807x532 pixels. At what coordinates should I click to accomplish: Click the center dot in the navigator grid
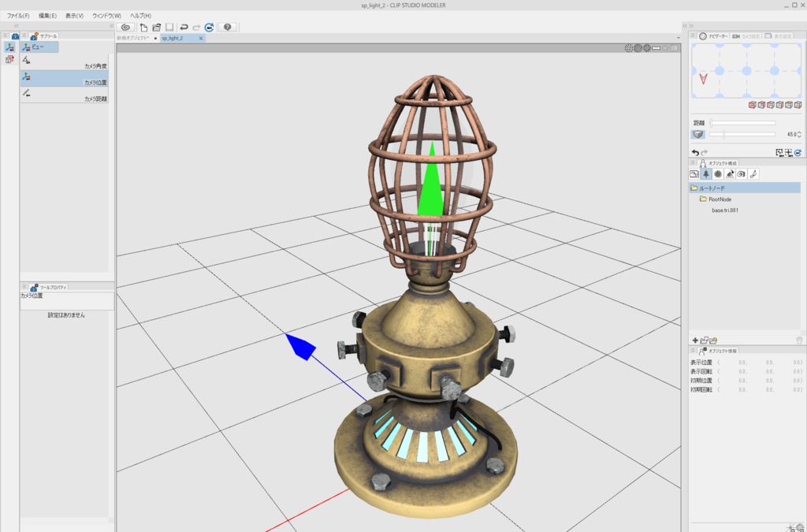[x=747, y=70]
